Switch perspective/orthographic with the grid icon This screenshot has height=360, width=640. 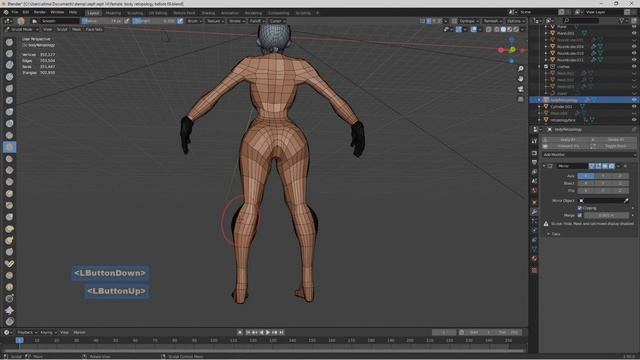coord(520,99)
